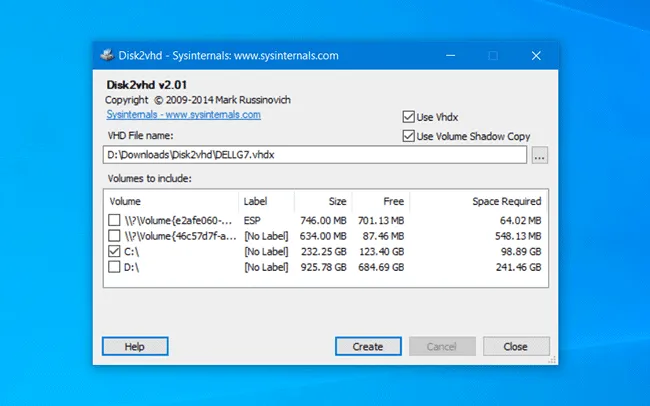Click the Disk2vhd app icon in title bar
Screen dimensions: 650x406
coord(107,55)
